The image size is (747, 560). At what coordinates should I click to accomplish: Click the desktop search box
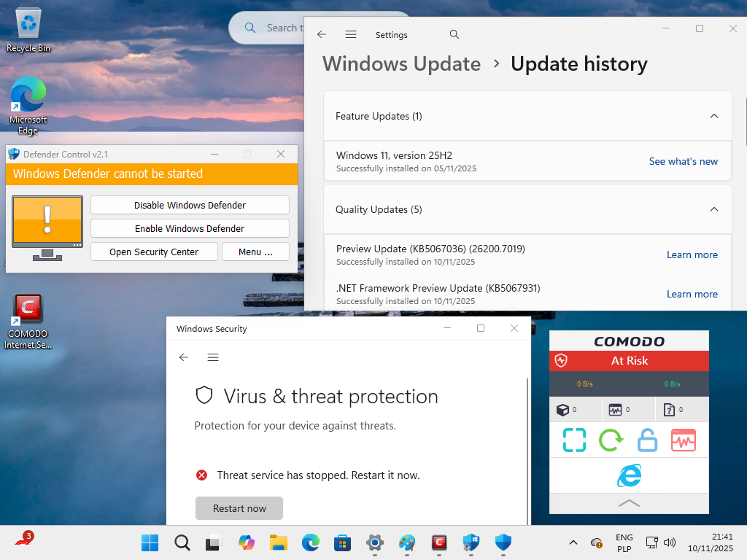(x=267, y=28)
